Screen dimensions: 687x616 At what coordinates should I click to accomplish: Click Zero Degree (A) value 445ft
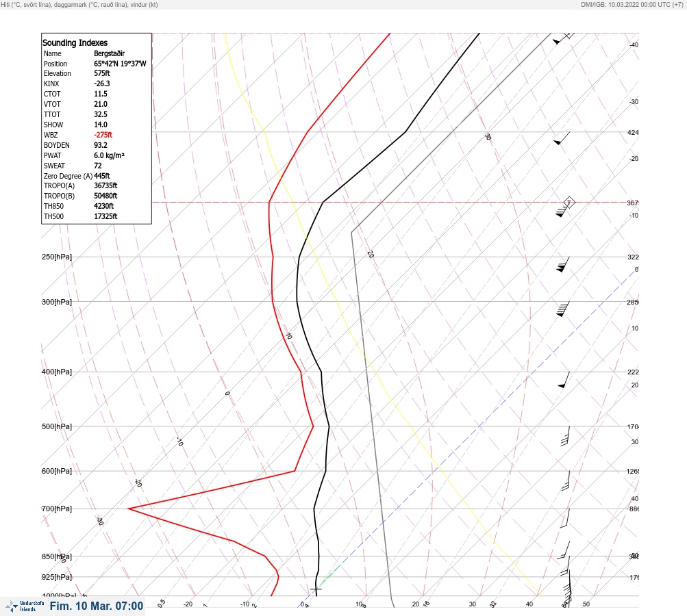[x=101, y=176]
